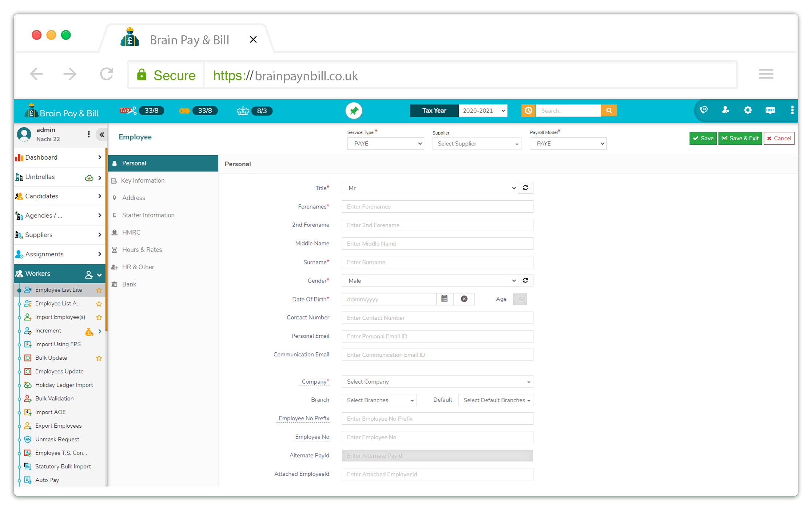Open the Select Default Branches dropdown
The height and width of the screenshot is (512, 812).
pyautogui.click(x=495, y=400)
